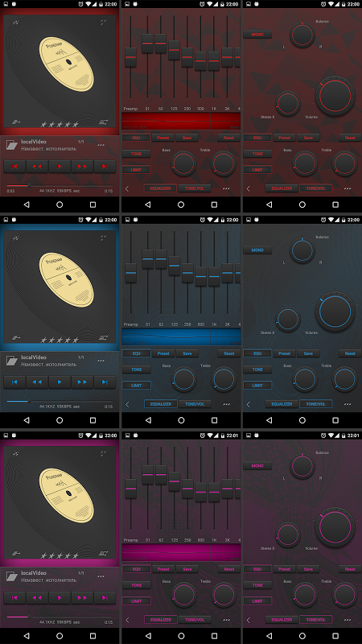Skip to previous track in blue player

coord(14,382)
